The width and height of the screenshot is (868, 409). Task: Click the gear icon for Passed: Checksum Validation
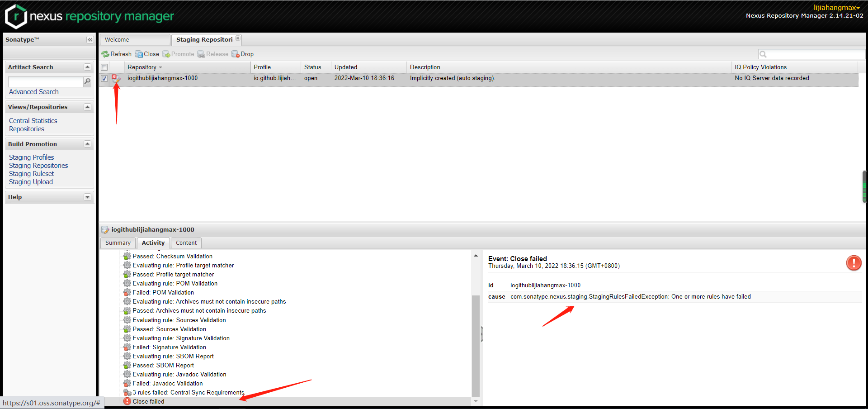(127, 256)
